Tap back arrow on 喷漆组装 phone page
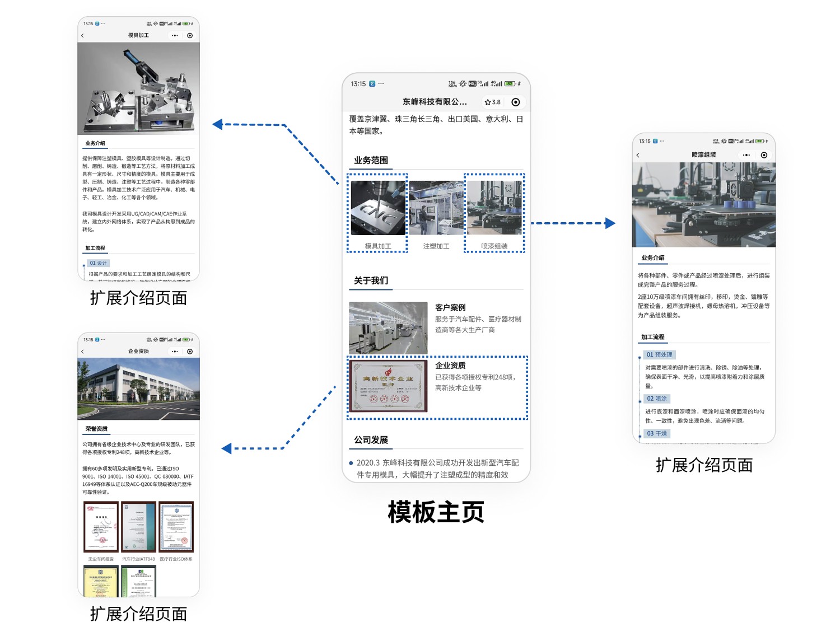 pos(638,155)
